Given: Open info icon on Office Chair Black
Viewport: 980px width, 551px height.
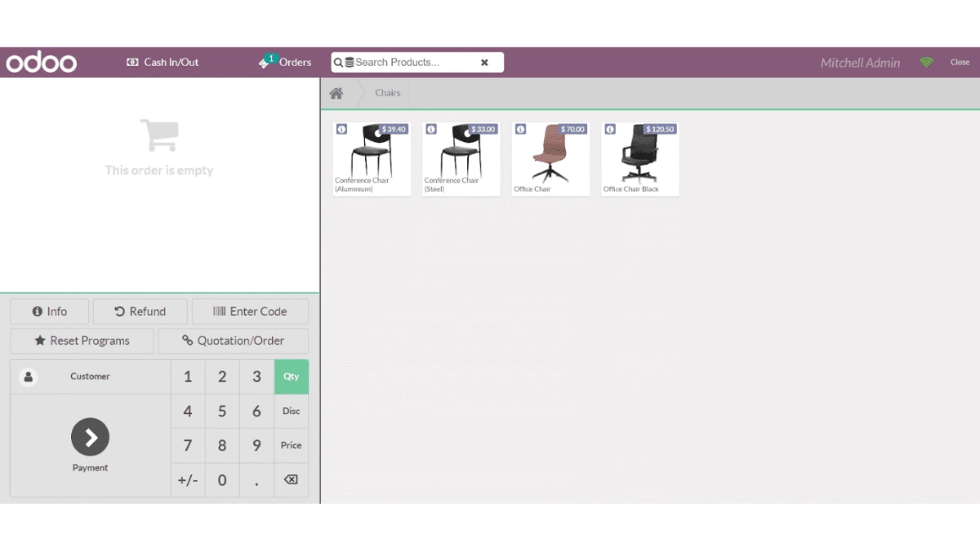Looking at the screenshot, I should (x=610, y=129).
